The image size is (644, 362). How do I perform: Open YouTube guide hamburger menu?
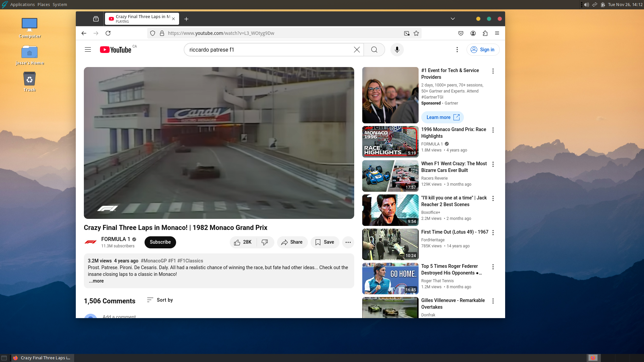tap(88, 50)
